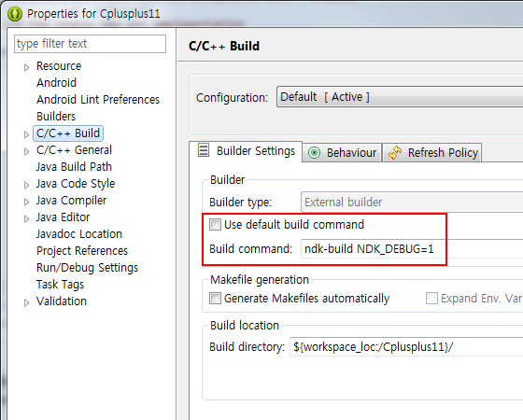The image size is (523, 420).
Task: Select Validation in the tree
Action: pyautogui.click(x=62, y=301)
